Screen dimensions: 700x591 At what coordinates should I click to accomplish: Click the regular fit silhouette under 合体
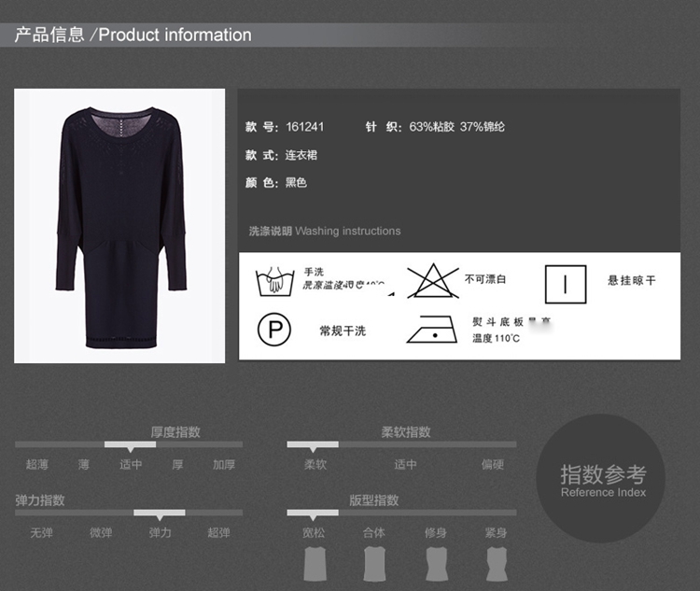coord(374,564)
